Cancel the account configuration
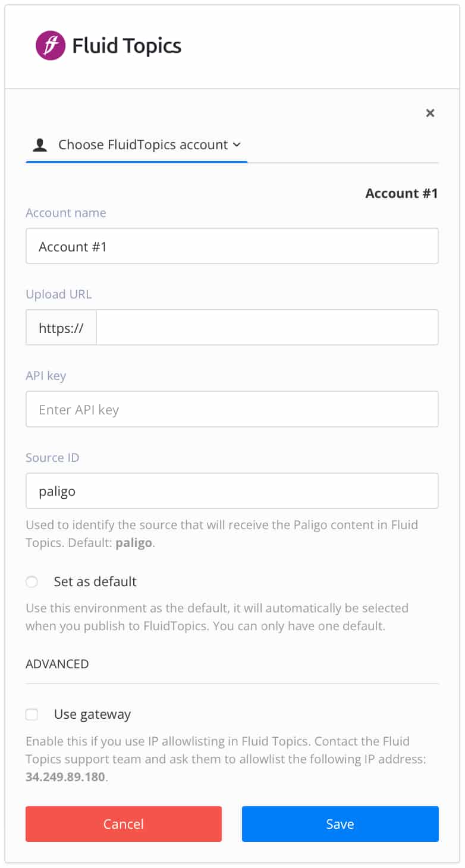Image resolution: width=465 pixels, height=868 pixels. [x=123, y=824]
